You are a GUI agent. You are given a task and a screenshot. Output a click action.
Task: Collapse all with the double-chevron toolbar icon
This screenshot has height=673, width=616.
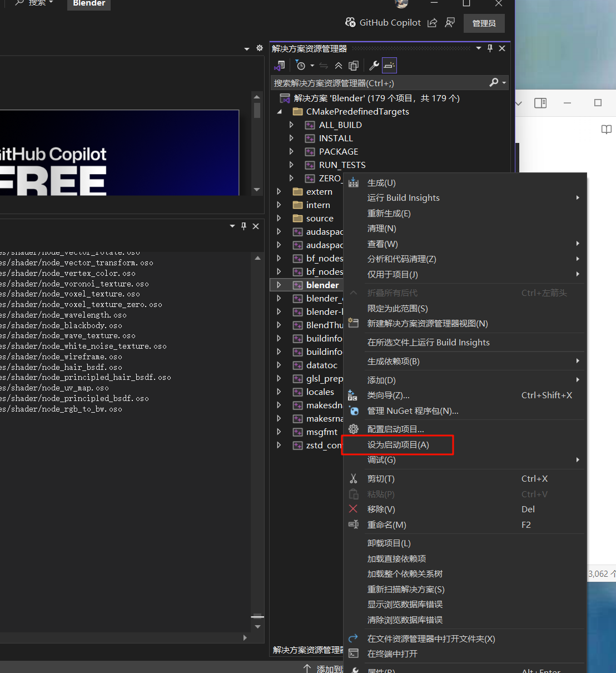tap(339, 66)
